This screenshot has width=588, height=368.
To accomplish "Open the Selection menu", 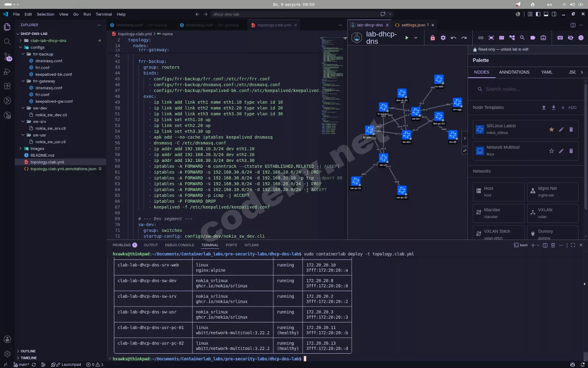I will point(45,14).
